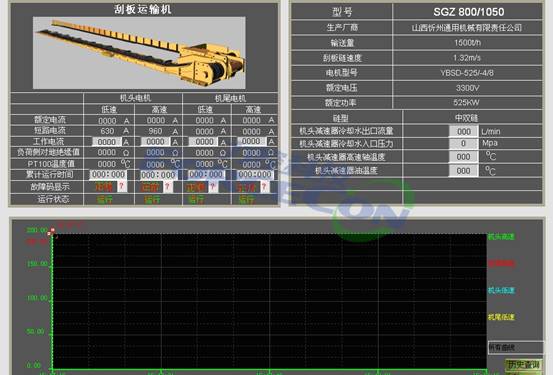This screenshot has height=375, width=553.
Task: Open the 所有曲线 curve selection box
Action: (x=515, y=347)
